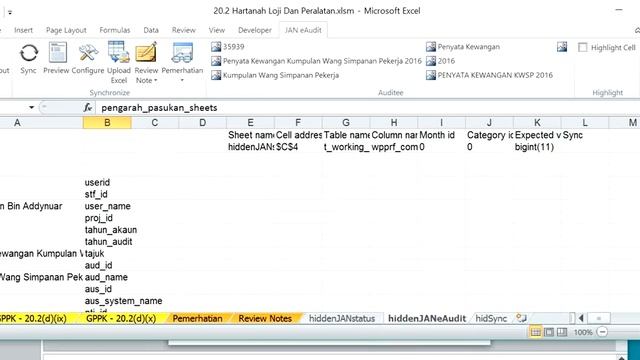This screenshot has width=640, height=360.
Task: Select column K header
Action: [x=537, y=122]
